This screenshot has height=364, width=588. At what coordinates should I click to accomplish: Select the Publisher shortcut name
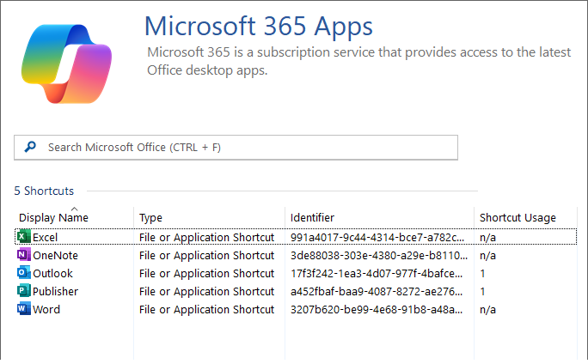(x=55, y=291)
